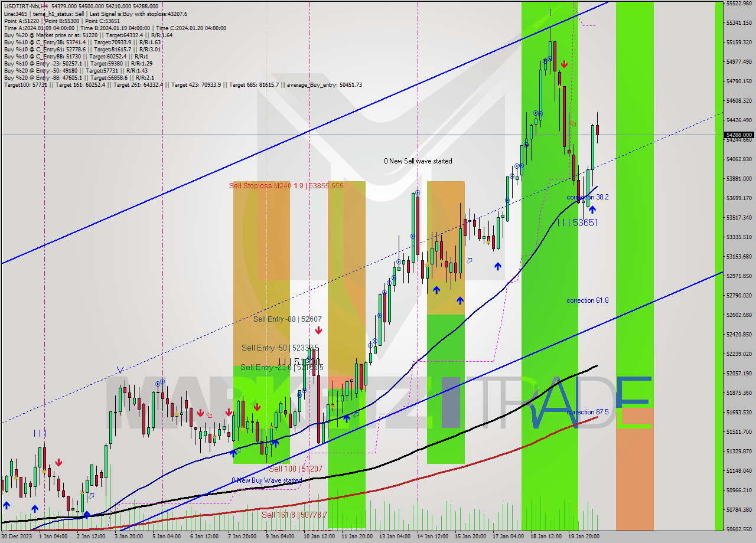
Task: Click the '5 Jan 04:00' time label
Action: pyautogui.click(x=166, y=537)
